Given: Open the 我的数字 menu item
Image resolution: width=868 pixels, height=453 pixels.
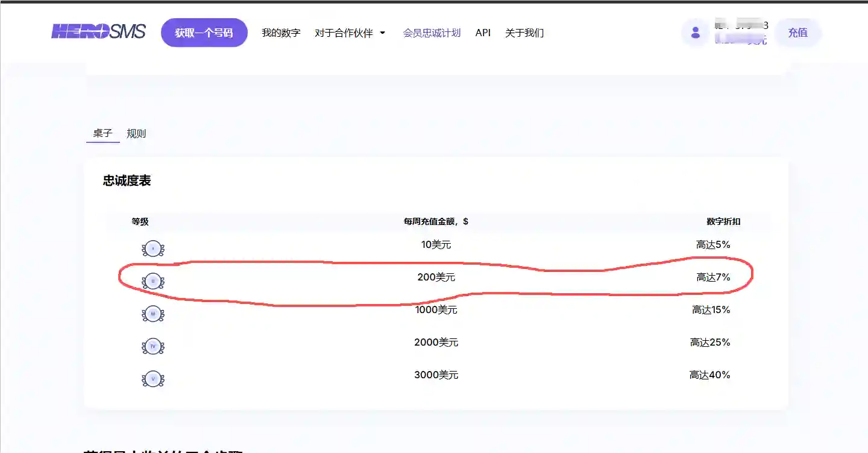Looking at the screenshot, I should [280, 33].
